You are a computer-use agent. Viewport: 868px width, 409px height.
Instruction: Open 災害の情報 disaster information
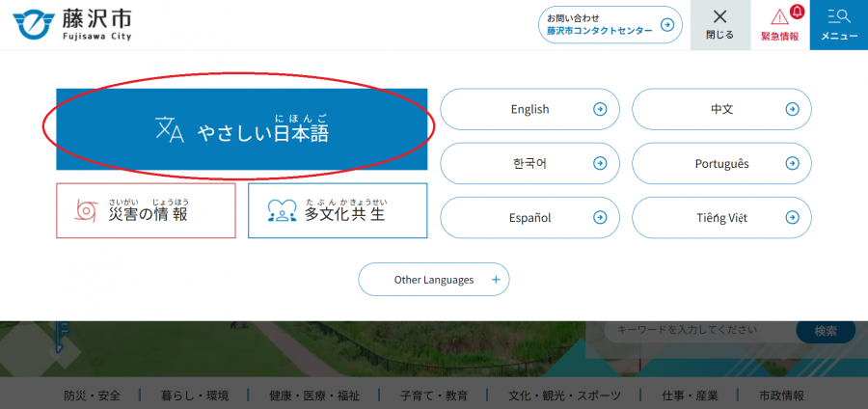coord(147,211)
